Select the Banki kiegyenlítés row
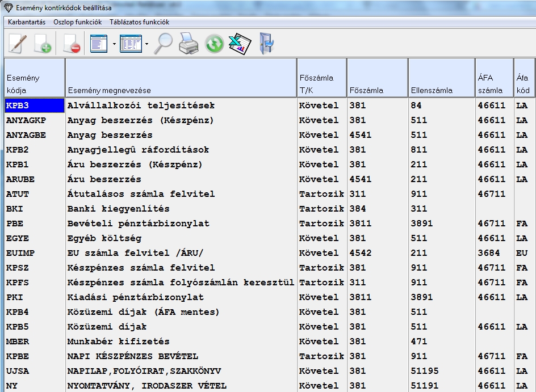This screenshot has height=392, width=536. tap(118, 209)
